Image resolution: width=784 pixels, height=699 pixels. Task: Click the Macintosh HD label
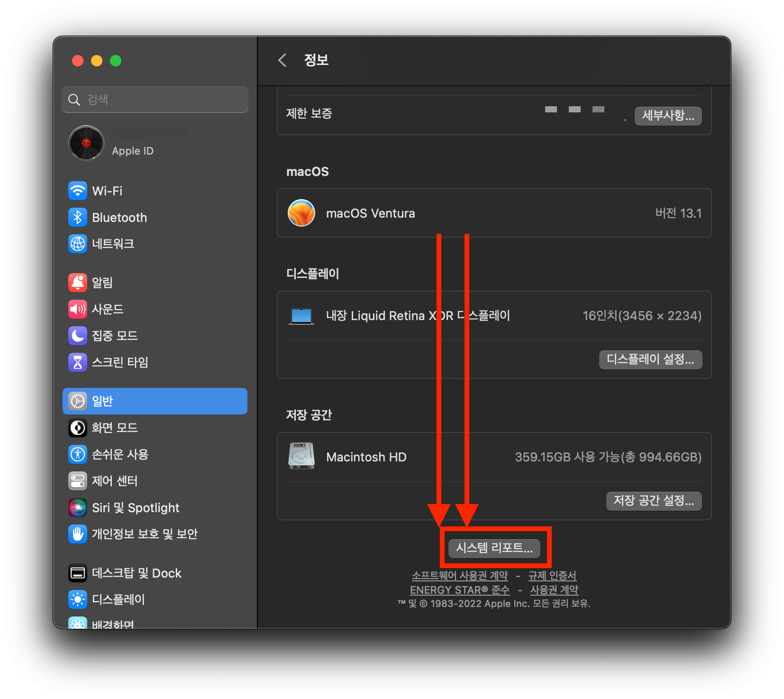[x=366, y=457]
